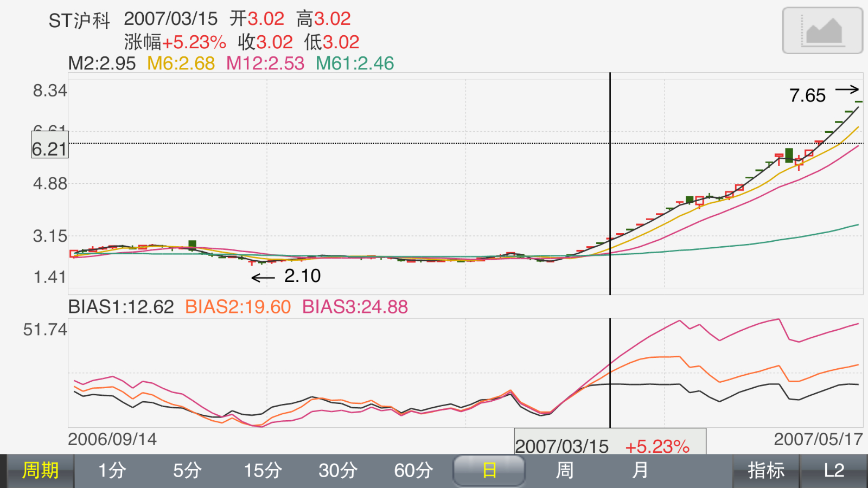Tap the L2 level-2 data button
The width and height of the screenshot is (868, 488).
click(834, 471)
